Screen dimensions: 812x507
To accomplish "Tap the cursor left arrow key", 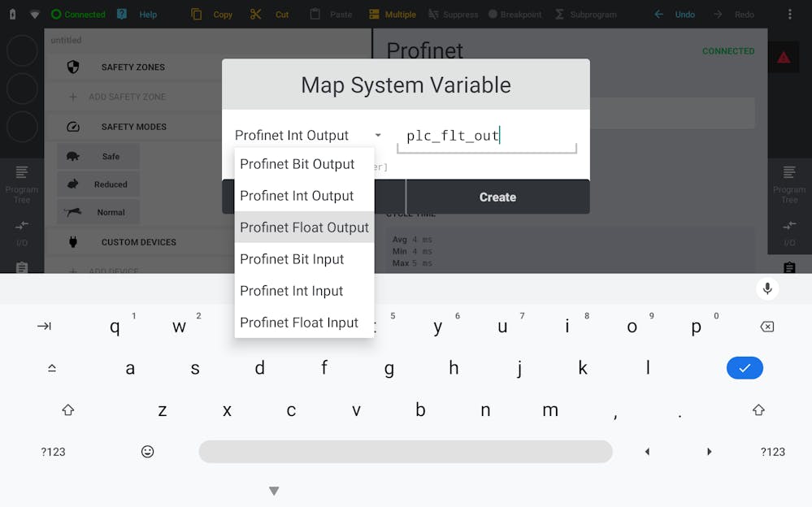I will point(647,452).
